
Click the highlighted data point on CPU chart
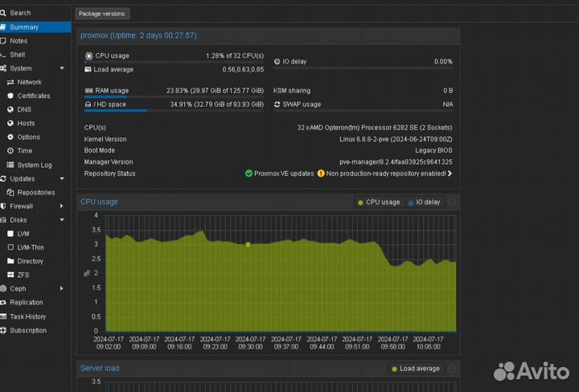pos(248,244)
